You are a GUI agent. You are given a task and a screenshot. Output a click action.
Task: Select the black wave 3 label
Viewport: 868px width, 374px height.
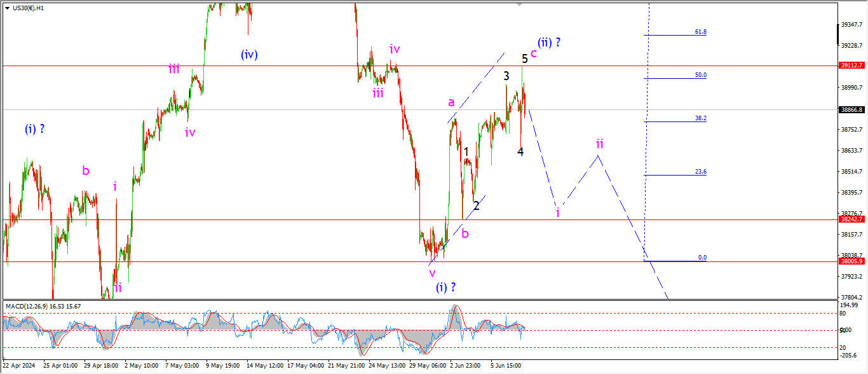[x=506, y=76]
